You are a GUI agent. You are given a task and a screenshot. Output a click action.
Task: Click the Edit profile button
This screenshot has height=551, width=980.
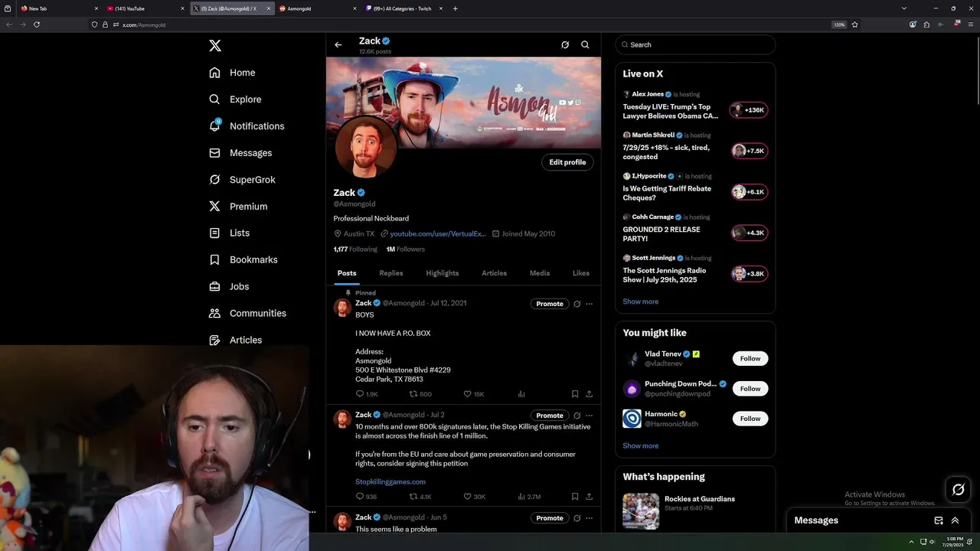point(567,162)
